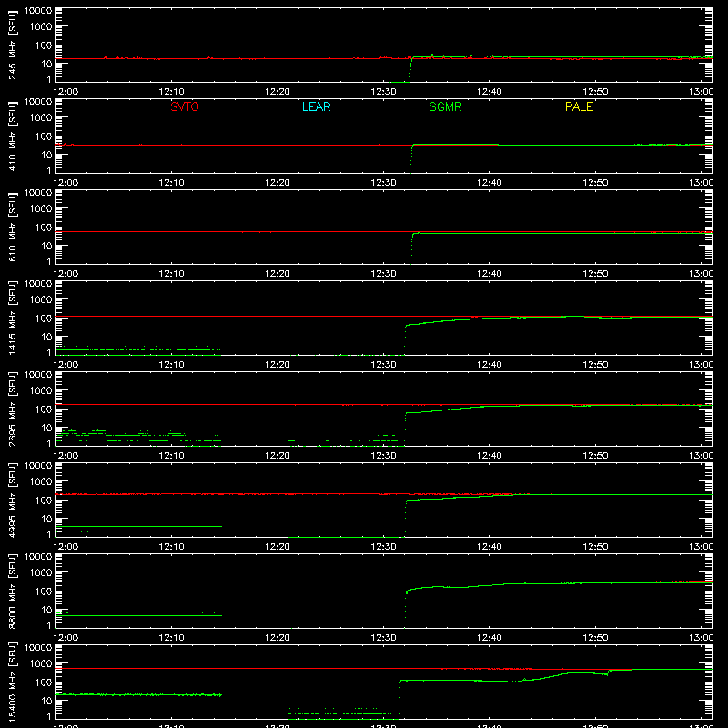Image resolution: width=728 pixels, height=728 pixels.
Task: Select the 4995 MHz [SFU] axis title
Action: tap(12, 500)
